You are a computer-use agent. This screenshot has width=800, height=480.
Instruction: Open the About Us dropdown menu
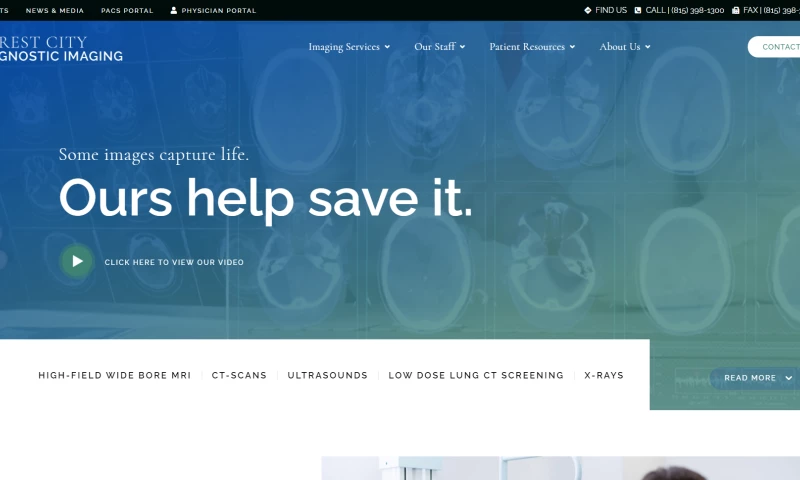(625, 47)
